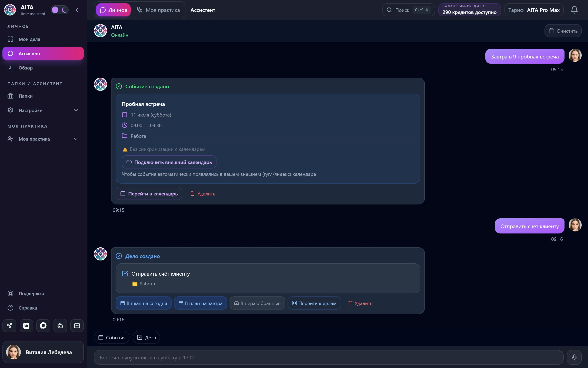Toggle the light/dark theme switch
Viewport: 588px width, 368px height.
[60, 10]
